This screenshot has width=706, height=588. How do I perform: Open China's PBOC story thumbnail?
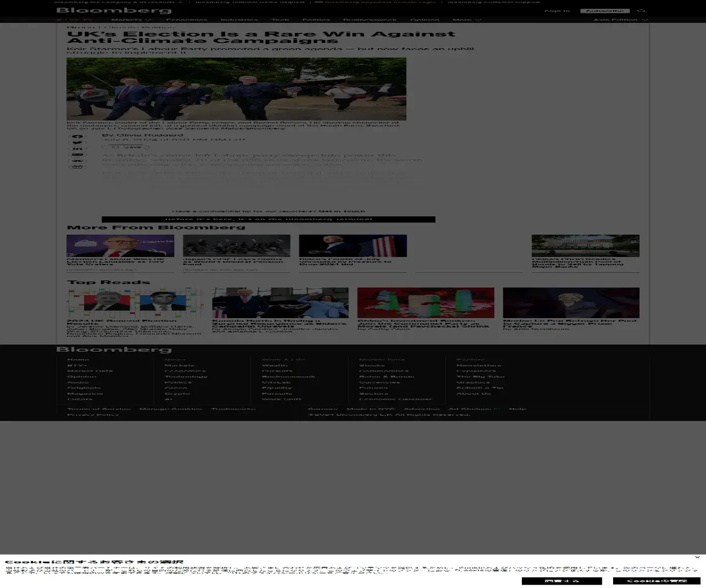click(x=585, y=246)
